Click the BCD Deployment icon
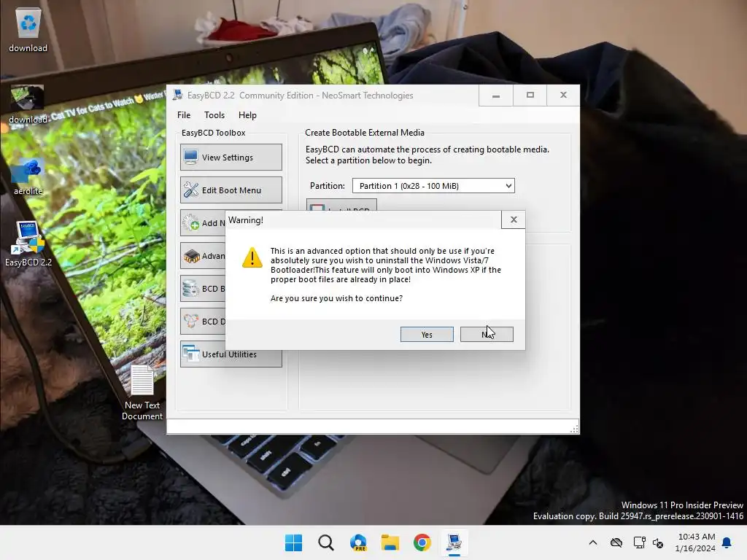This screenshot has width=747, height=560. click(x=192, y=322)
